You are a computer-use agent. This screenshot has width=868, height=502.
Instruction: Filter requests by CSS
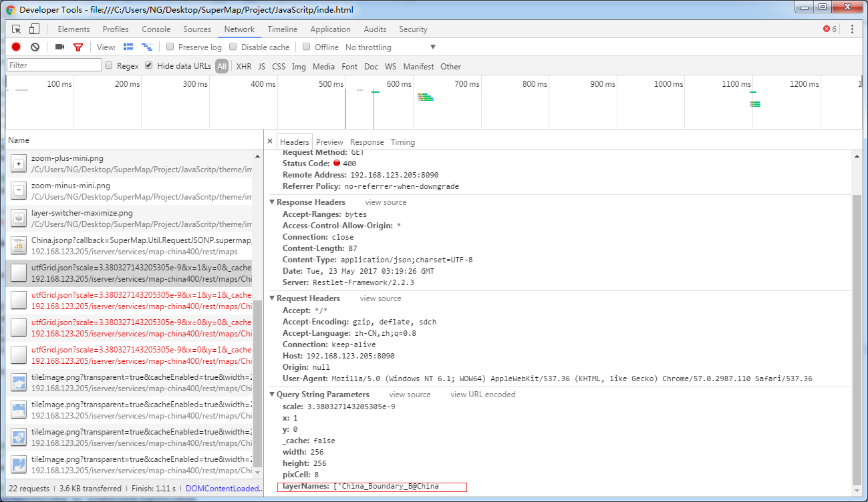click(x=279, y=66)
